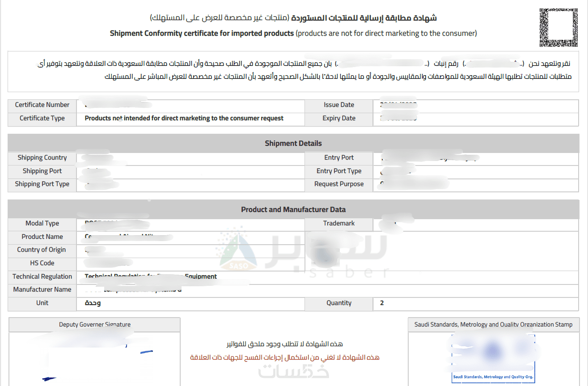Image resolution: width=588 pixels, height=386 pixels.
Task: Click the 'Entry Port Type' label
Action: (339, 171)
